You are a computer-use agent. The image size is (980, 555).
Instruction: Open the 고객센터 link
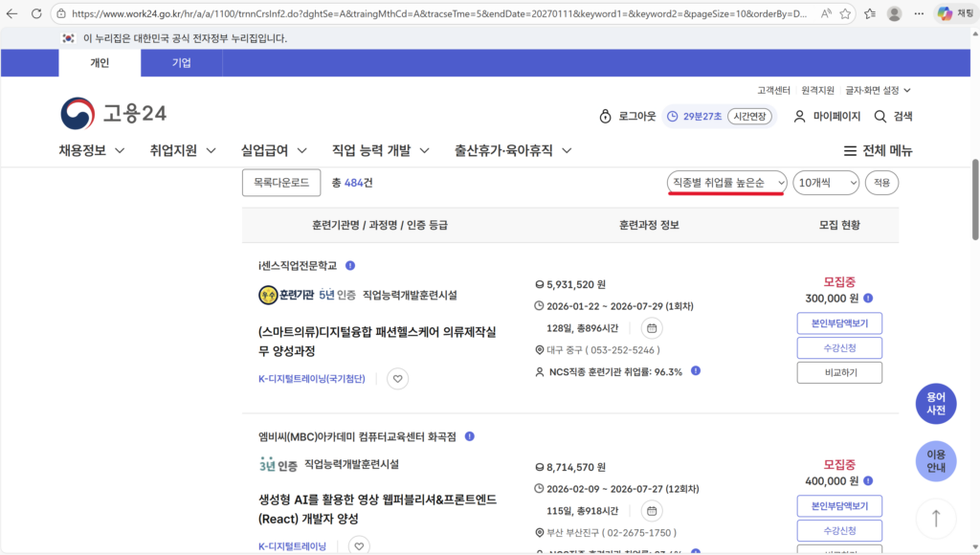(x=773, y=89)
